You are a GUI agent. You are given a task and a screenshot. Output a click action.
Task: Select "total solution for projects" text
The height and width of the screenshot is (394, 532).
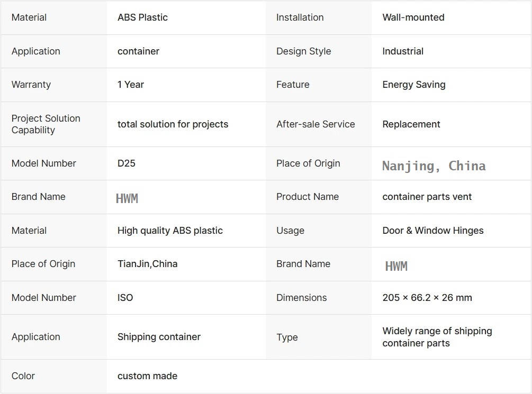(173, 124)
